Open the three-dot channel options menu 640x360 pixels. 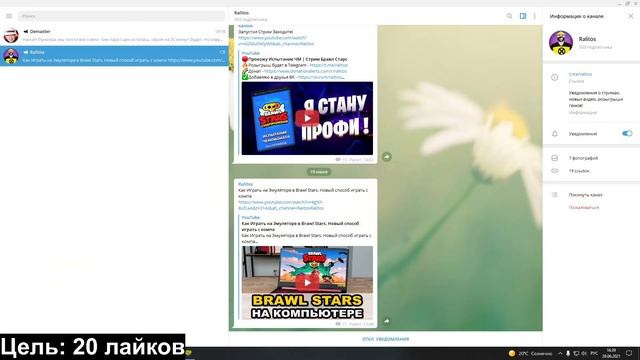[x=534, y=16]
